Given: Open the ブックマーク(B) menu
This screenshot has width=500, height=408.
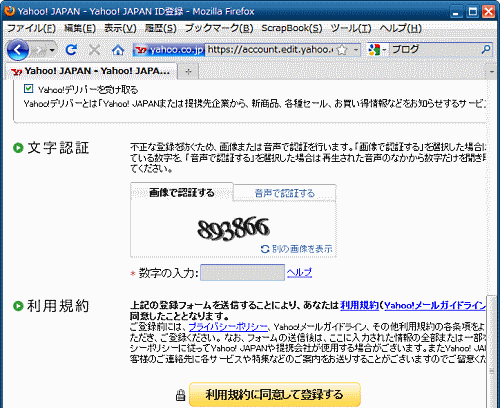Looking at the screenshot, I should (x=219, y=28).
